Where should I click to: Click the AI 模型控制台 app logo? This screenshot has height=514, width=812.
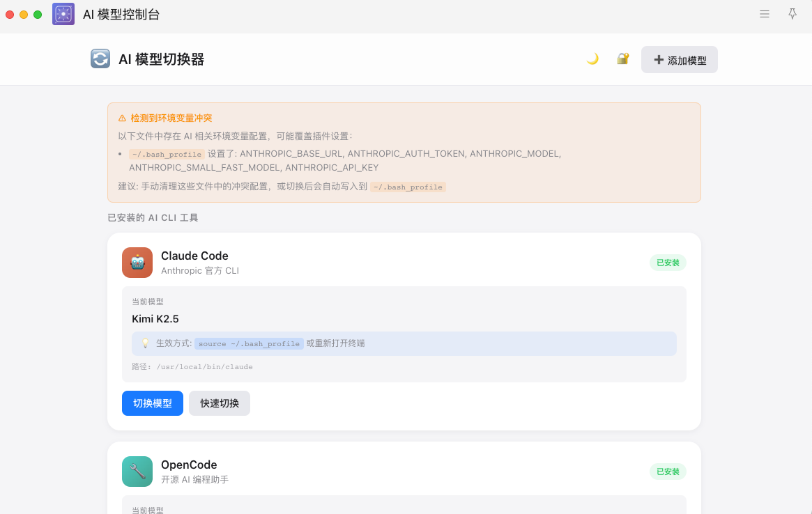pyautogui.click(x=63, y=14)
